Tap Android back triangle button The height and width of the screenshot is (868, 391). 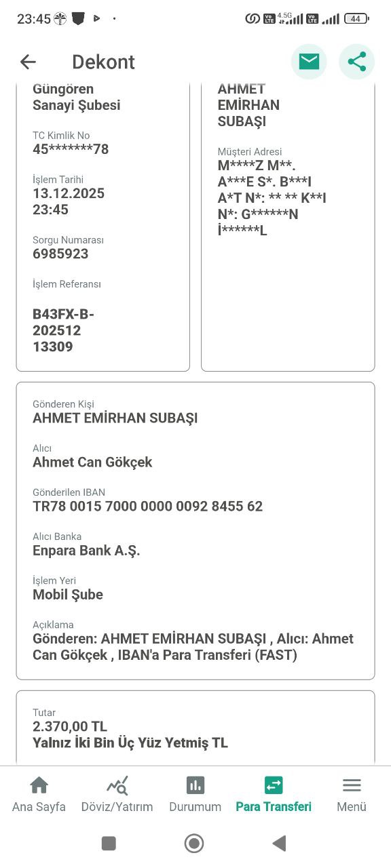(x=279, y=843)
